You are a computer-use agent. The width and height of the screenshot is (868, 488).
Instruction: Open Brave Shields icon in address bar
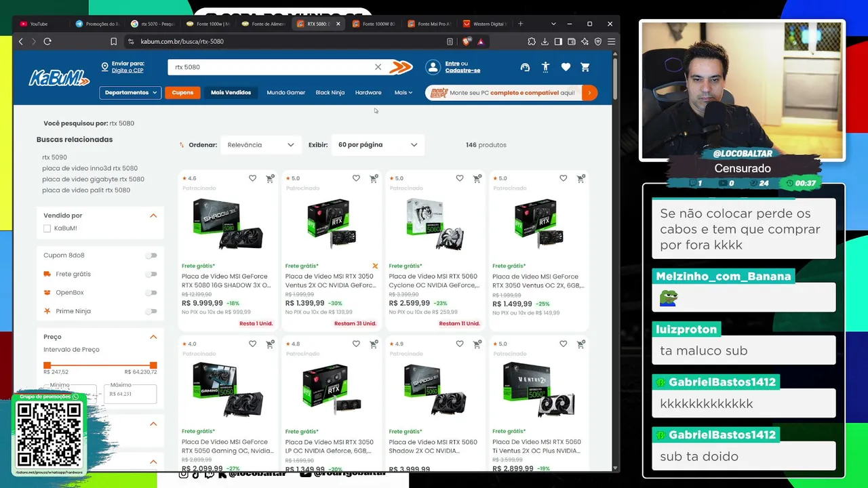point(466,41)
